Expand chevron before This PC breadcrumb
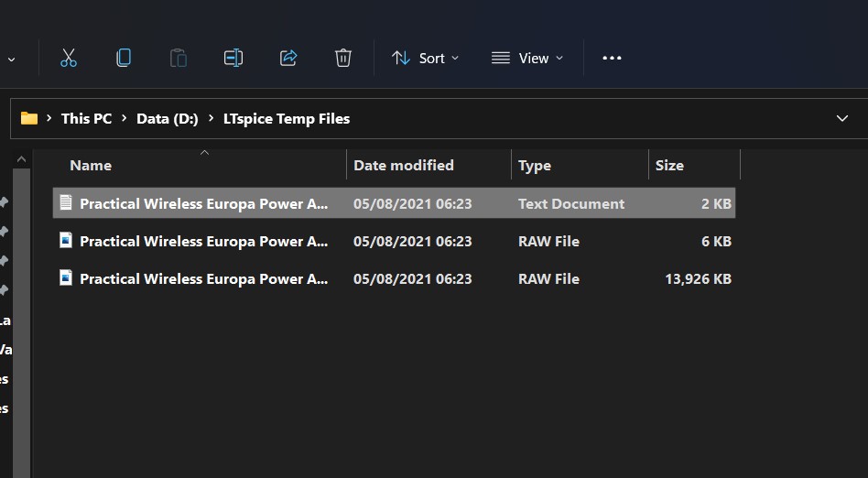Screen dimensions: 868x478 click(x=49, y=118)
